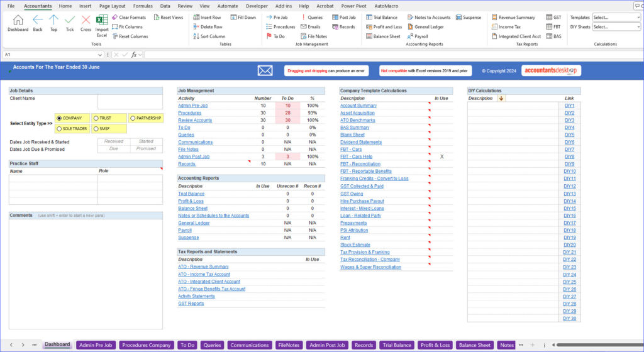Click the Import Excel icon
Screen dimensions: 644x352
102,22
